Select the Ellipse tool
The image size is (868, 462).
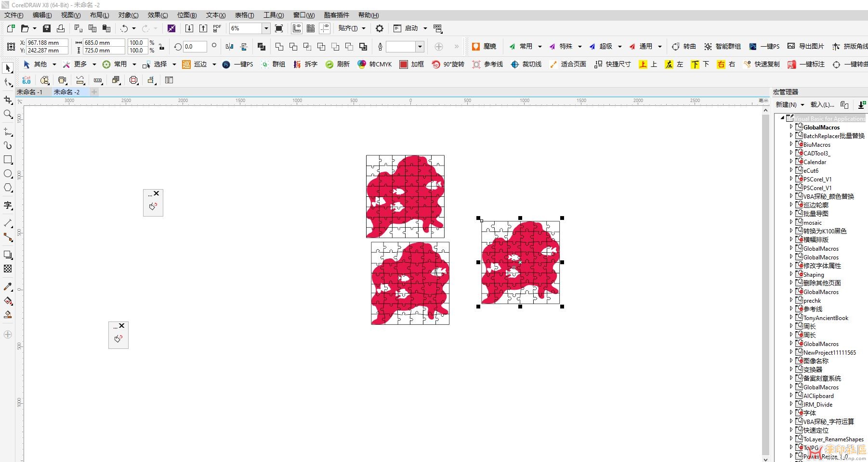point(8,173)
